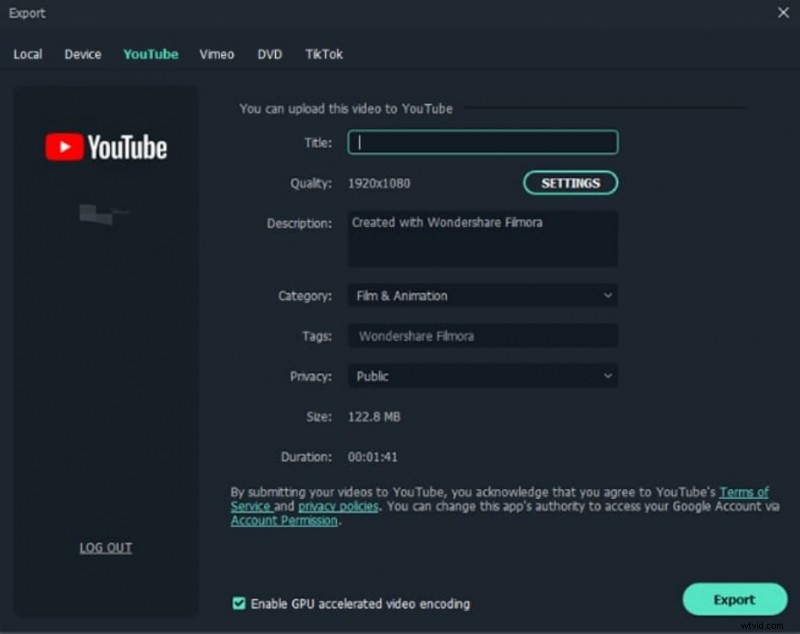Switch to the DVD tab
The image size is (800, 634).
pos(269,54)
